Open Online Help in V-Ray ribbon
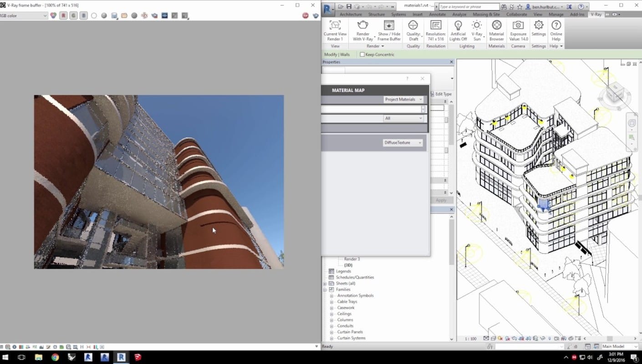 click(x=556, y=26)
